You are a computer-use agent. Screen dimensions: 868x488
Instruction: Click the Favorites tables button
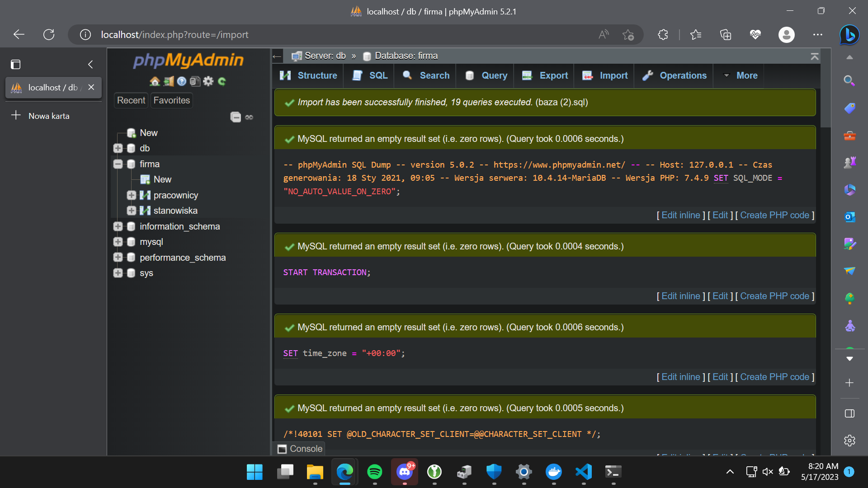pyautogui.click(x=171, y=100)
